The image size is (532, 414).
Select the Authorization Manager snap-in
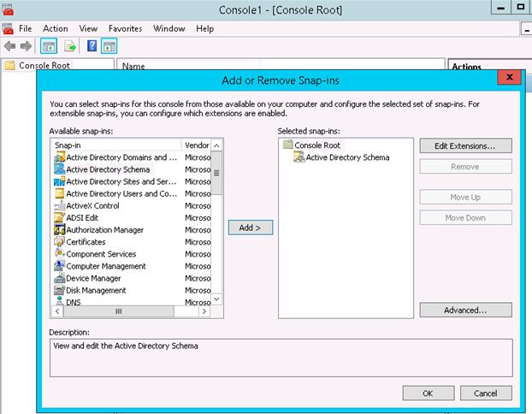104,230
